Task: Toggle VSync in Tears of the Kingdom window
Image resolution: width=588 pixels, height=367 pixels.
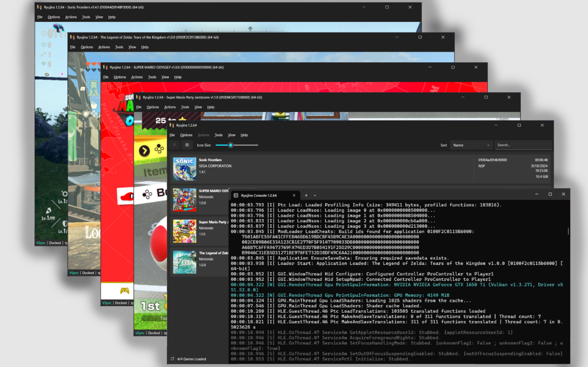Action: [74, 273]
